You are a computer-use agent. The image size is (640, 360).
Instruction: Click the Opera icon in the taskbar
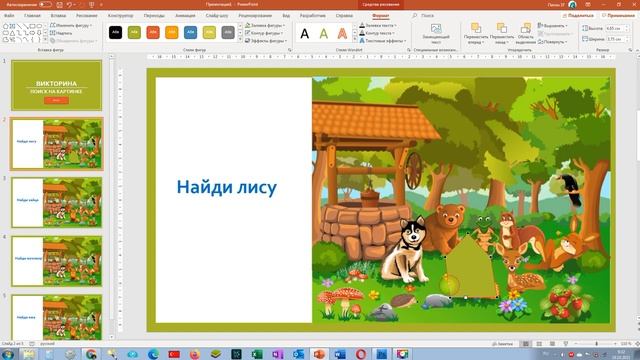(361, 354)
